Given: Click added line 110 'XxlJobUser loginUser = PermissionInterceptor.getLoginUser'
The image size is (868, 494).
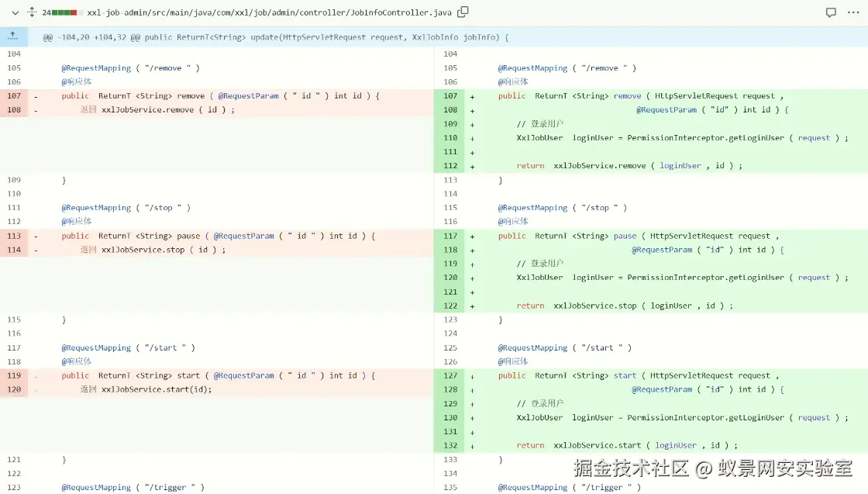Looking at the screenshot, I should 650,138.
